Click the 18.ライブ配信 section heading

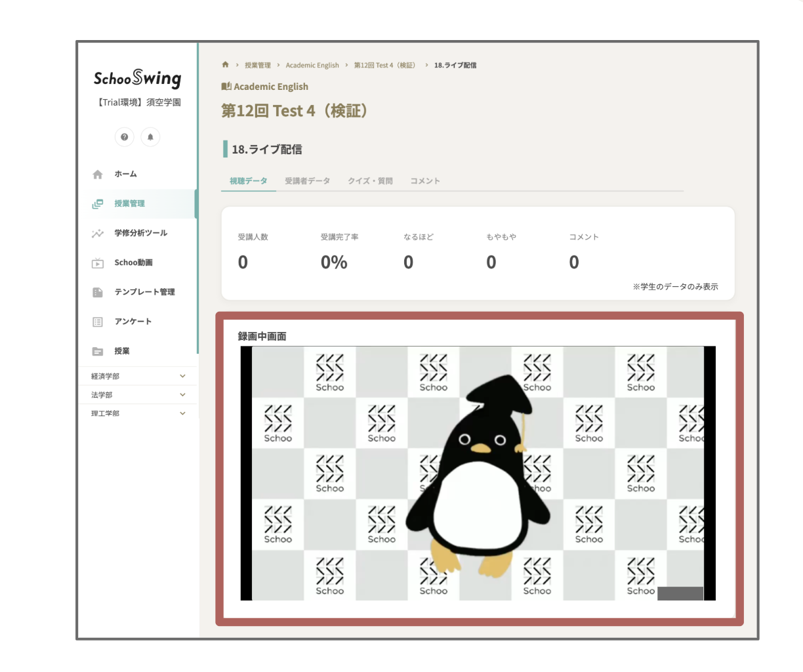click(267, 150)
